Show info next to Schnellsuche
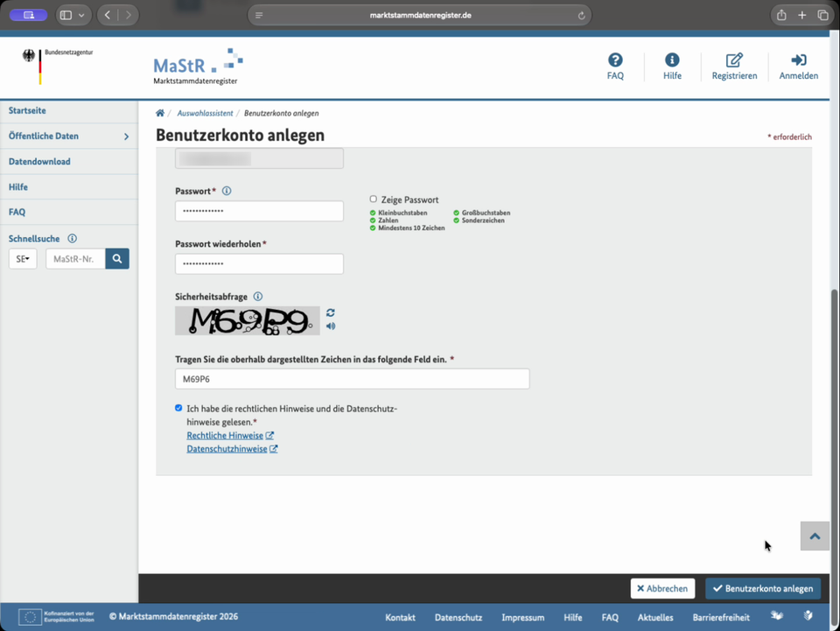 click(72, 238)
